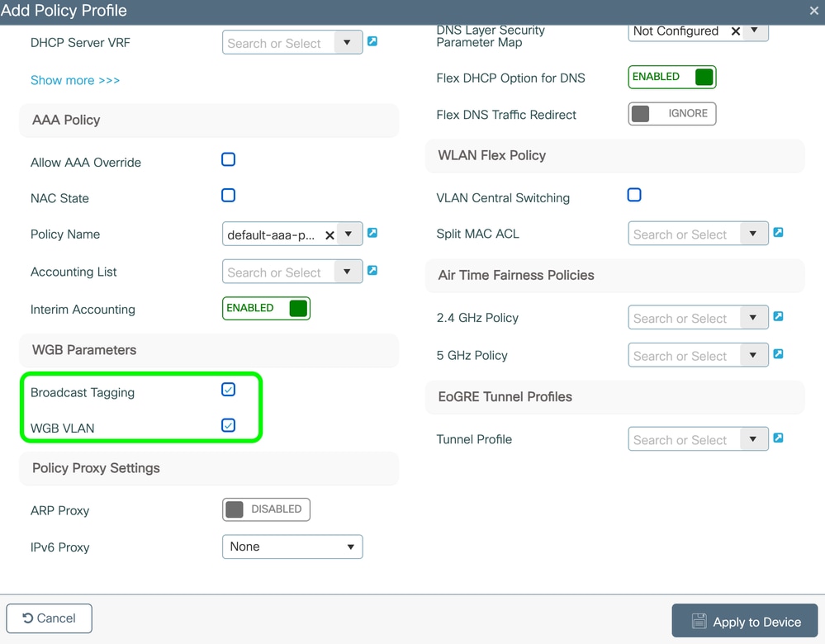Click Show more >>> link

pos(75,80)
